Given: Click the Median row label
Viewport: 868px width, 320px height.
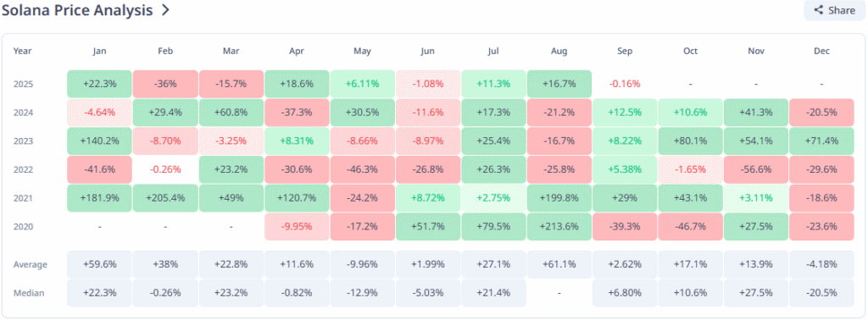Looking at the screenshot, I should click(x=29, y=293).
